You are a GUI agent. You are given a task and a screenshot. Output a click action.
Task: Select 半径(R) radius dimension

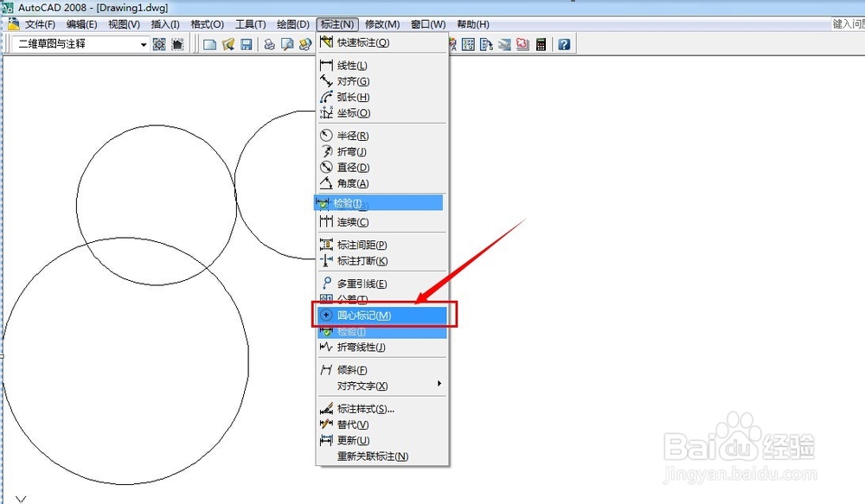tap(381, 136)
